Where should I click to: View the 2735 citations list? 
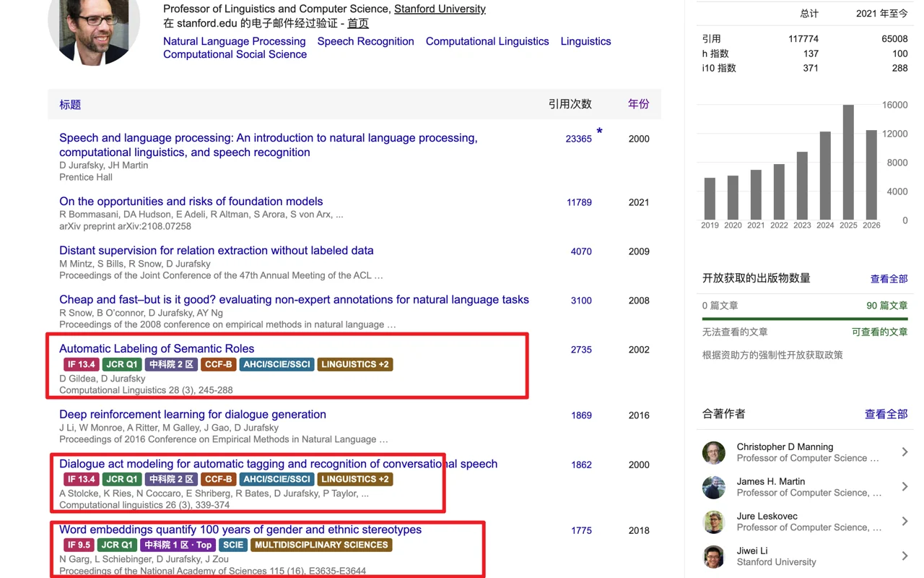581,350
